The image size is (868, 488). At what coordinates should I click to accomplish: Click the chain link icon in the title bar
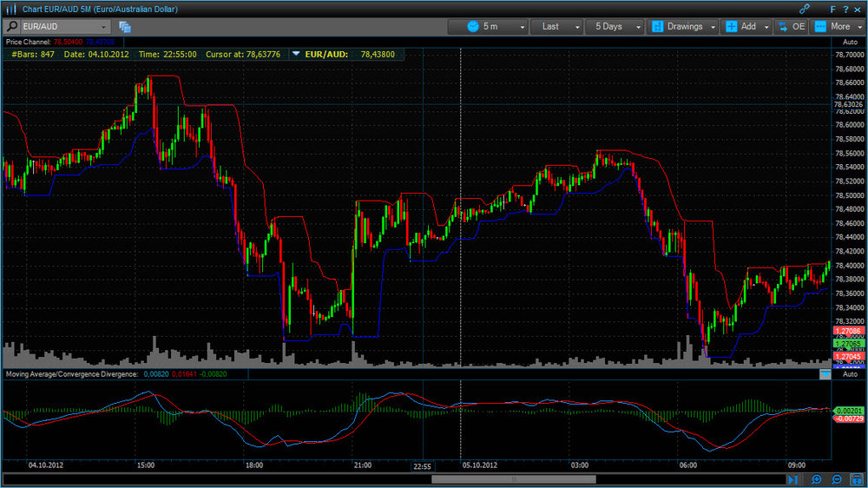click(x=805, y=9)
